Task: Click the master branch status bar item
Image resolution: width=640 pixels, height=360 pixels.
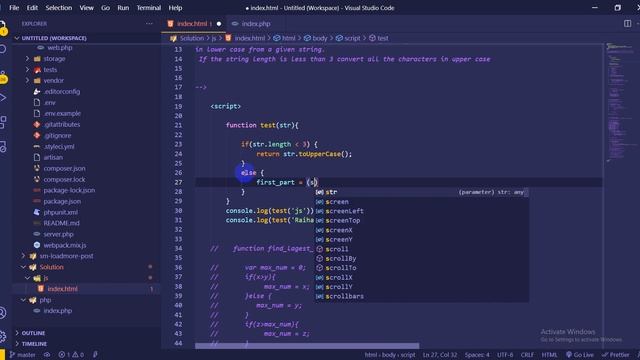Action: pyautogui.click(x=22, y=355)
